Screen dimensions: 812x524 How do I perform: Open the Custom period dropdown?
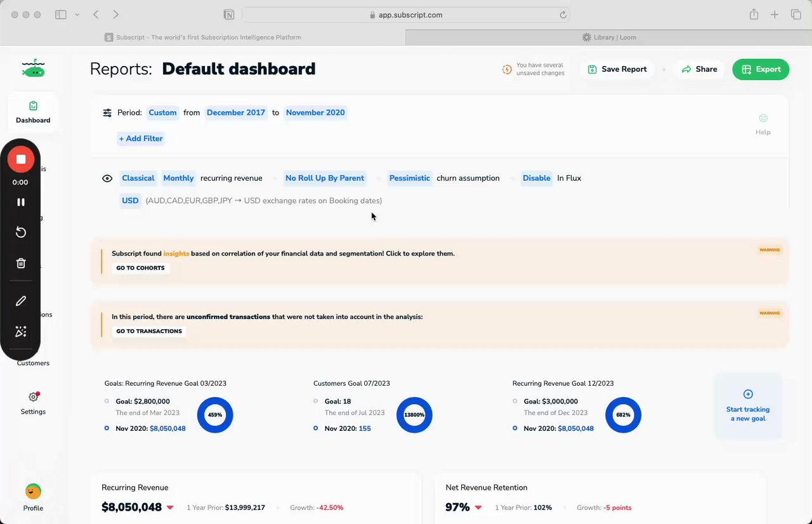162,113
